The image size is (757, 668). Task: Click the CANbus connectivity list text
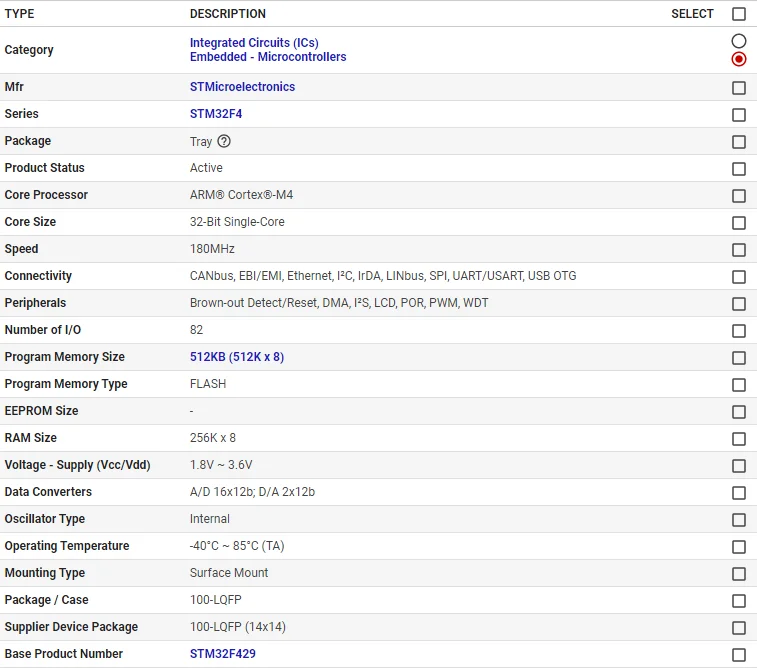point(383,276)
